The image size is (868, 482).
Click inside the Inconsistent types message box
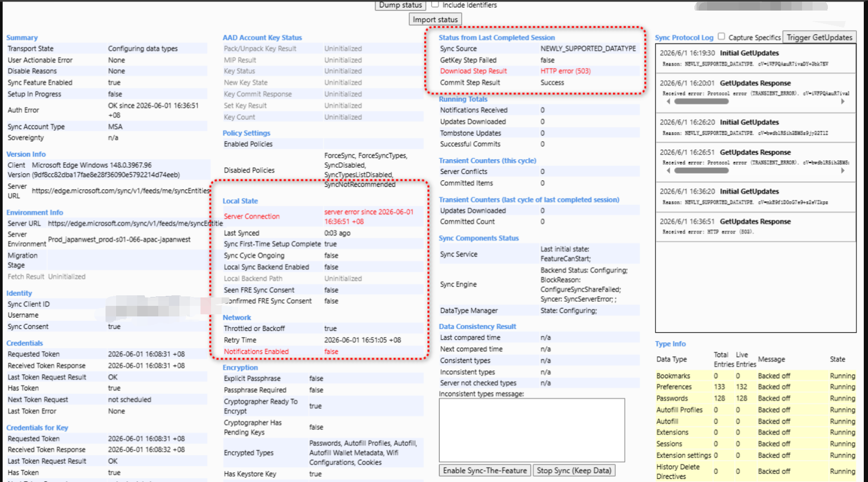pyautogui.click(x=532, y=430)
